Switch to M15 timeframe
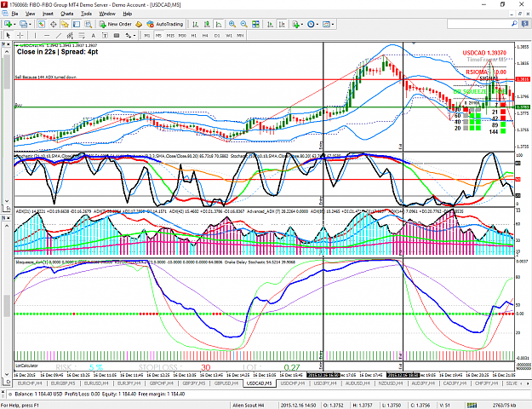The width and height of the screenshot is (532, 409). click(170, 35)
